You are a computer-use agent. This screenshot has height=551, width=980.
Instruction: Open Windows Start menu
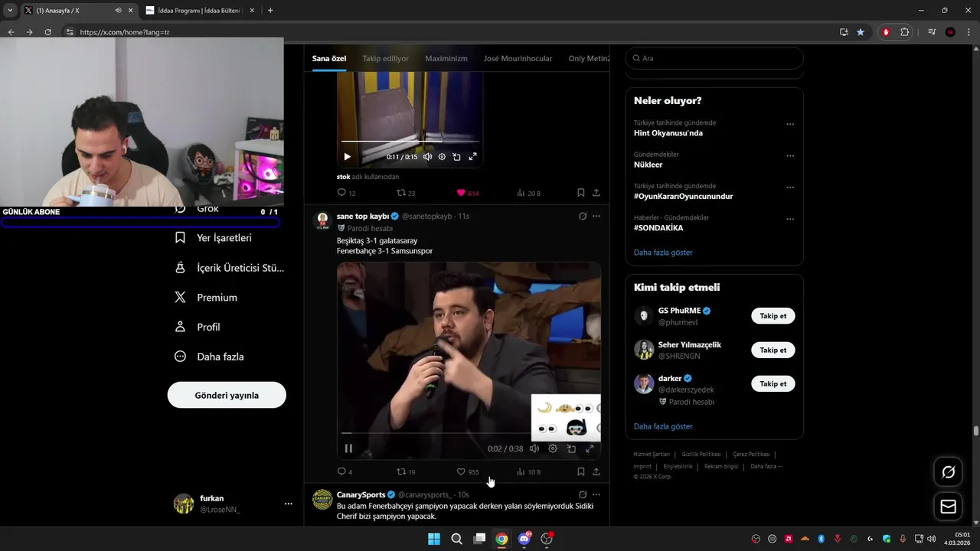(434, 539)
